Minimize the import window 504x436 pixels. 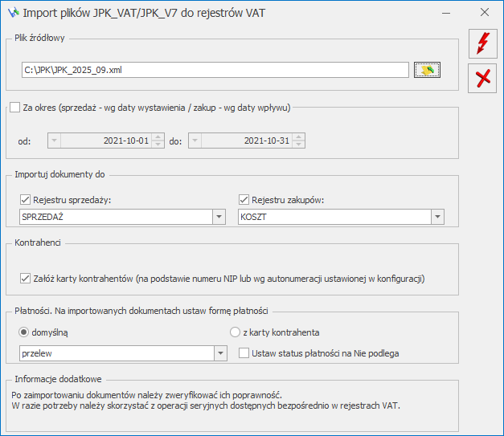[446, 13]
